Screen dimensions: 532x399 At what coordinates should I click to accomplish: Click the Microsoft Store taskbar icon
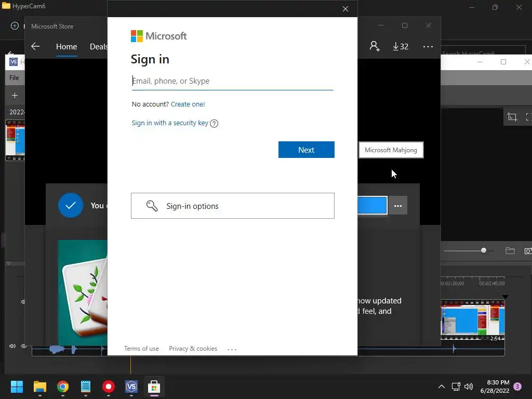click(154, 387)
